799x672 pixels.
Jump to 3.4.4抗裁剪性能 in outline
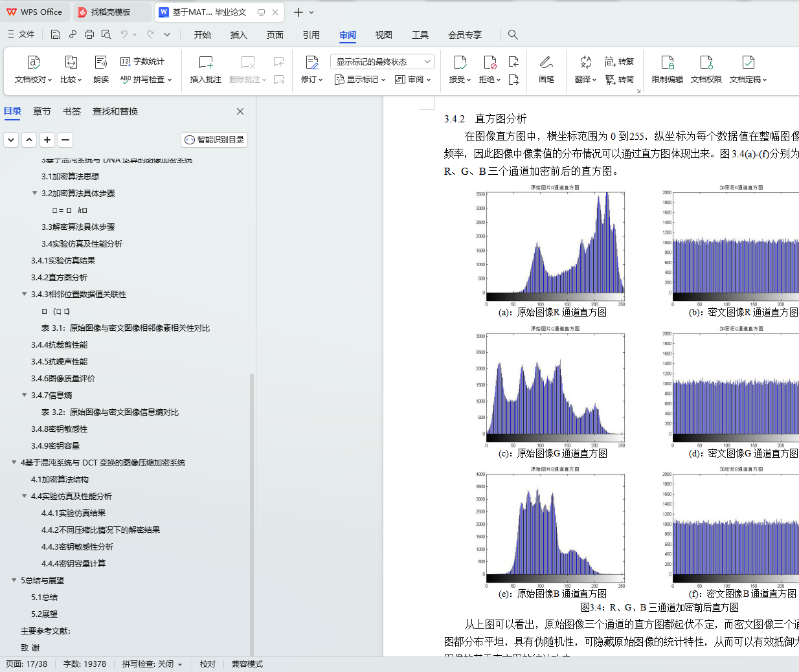click(59, 344)
